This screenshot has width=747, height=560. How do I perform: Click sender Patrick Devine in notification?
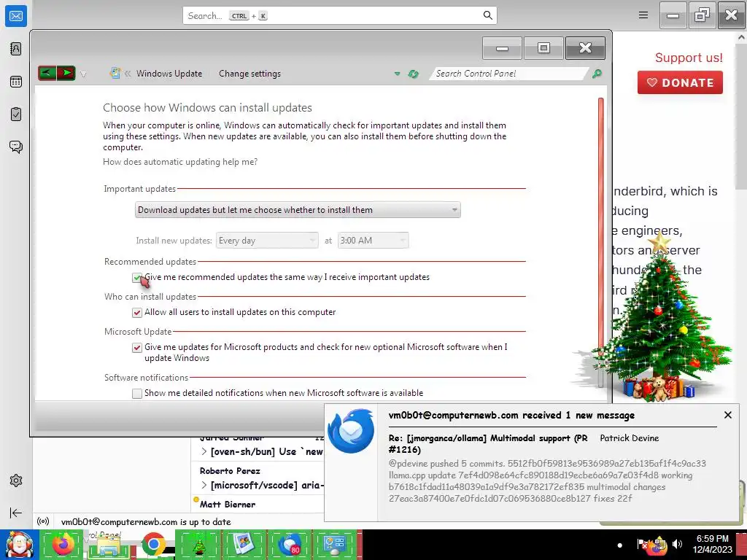point(629,438)
